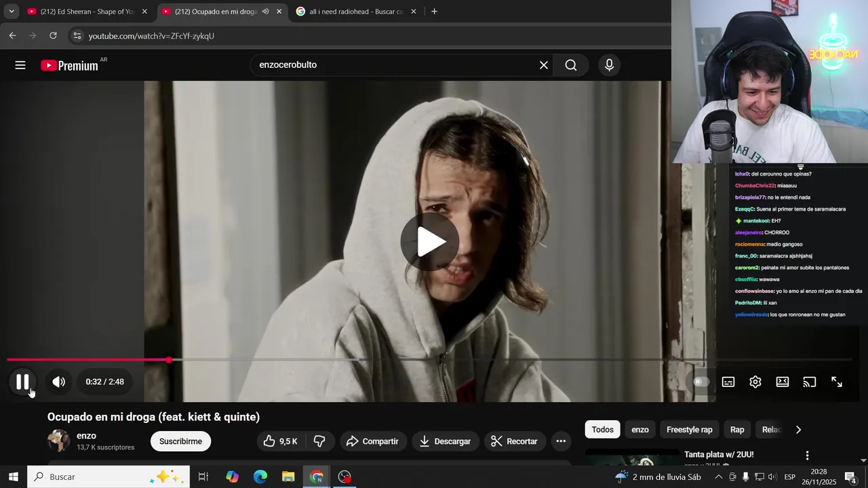Dislike the video with thumbs down

point(319,441)
